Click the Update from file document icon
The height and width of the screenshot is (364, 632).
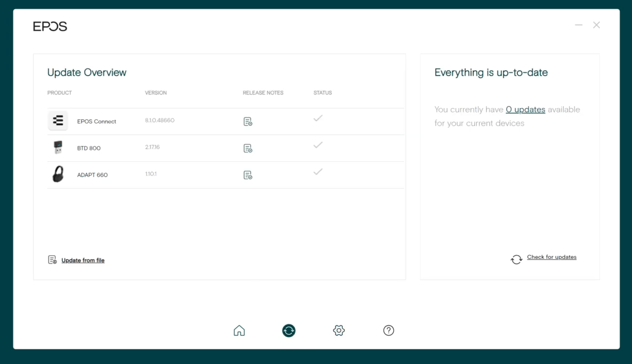click(52, 260)
